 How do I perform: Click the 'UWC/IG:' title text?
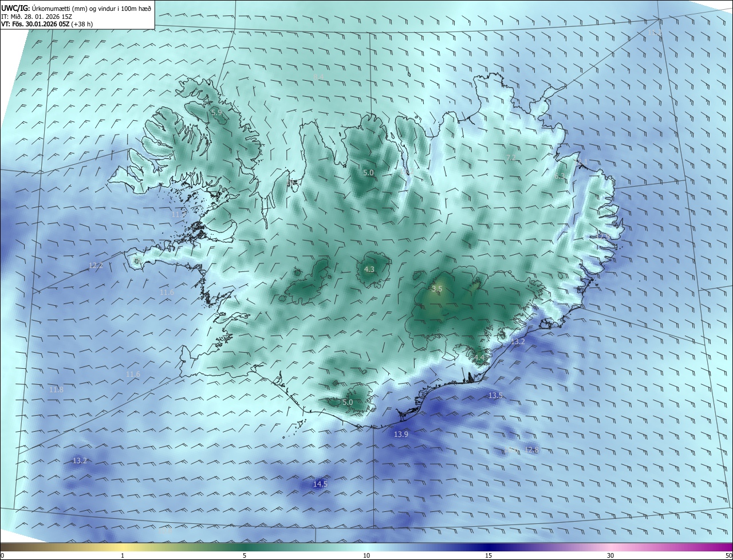pyautogui.click(x=15, y=8)
